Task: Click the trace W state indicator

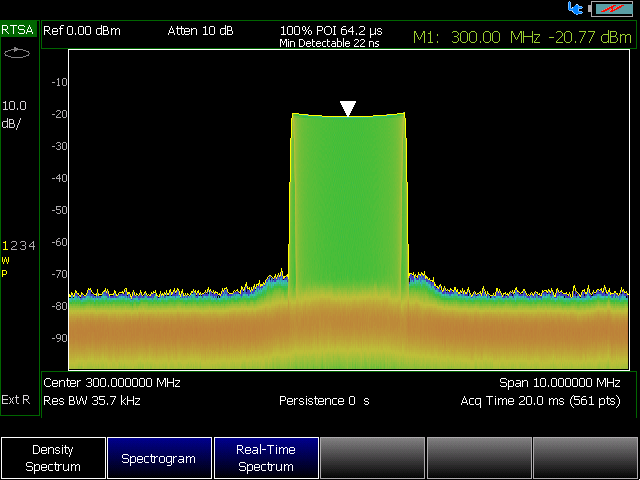Action: tap(5, 260)
